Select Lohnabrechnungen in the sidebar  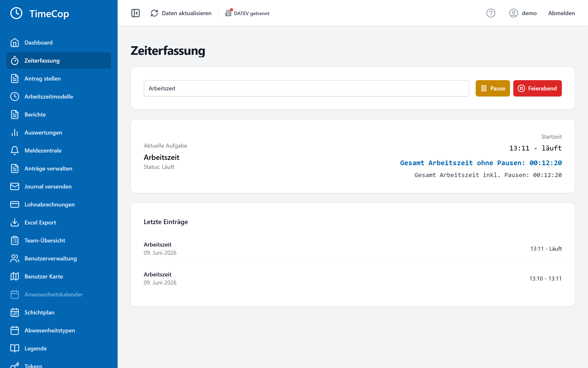pos(59,205)
